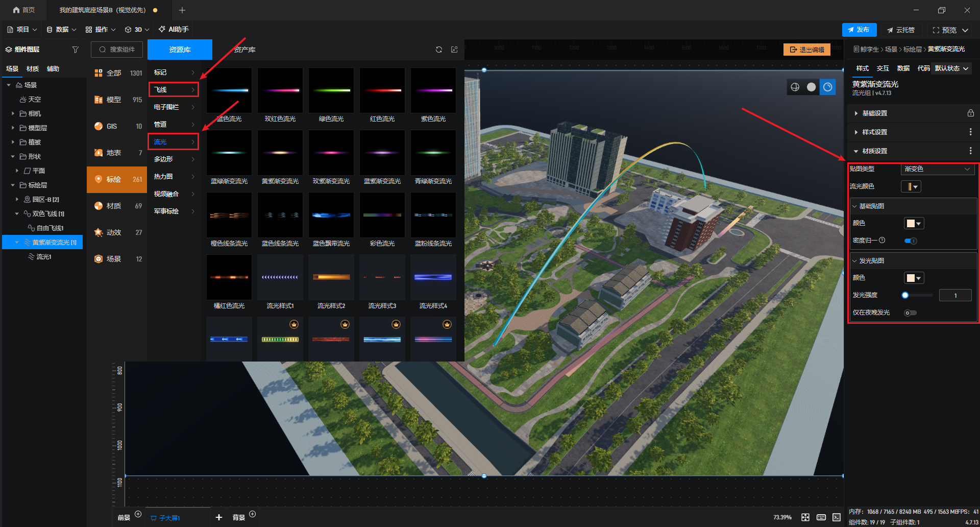Click the highlighted blue circle viewport icon
The height and width of the screenshot is (527, 980).
tap(827, 87)
